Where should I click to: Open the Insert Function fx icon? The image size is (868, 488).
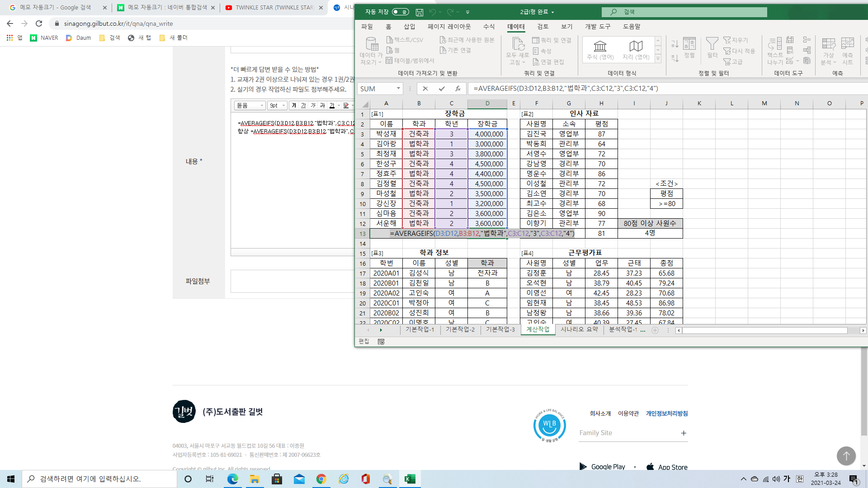tap(458, 89)
